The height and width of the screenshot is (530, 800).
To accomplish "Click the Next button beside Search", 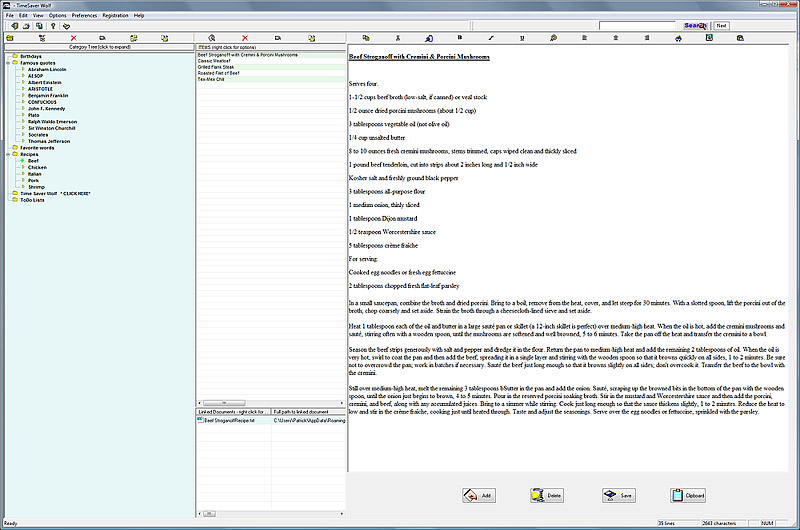I will point(721,26).
